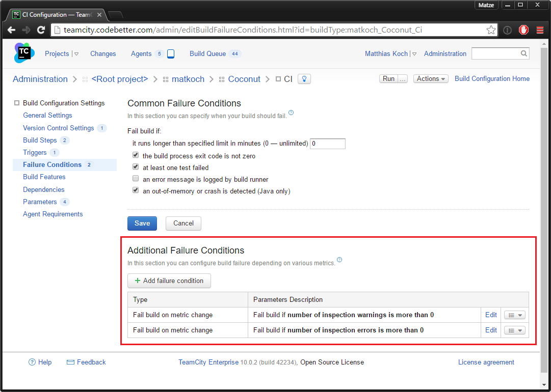The height and width of the screenshot is (392, 551).
Task: Open the Agents page
Action: tap(141, 53)
